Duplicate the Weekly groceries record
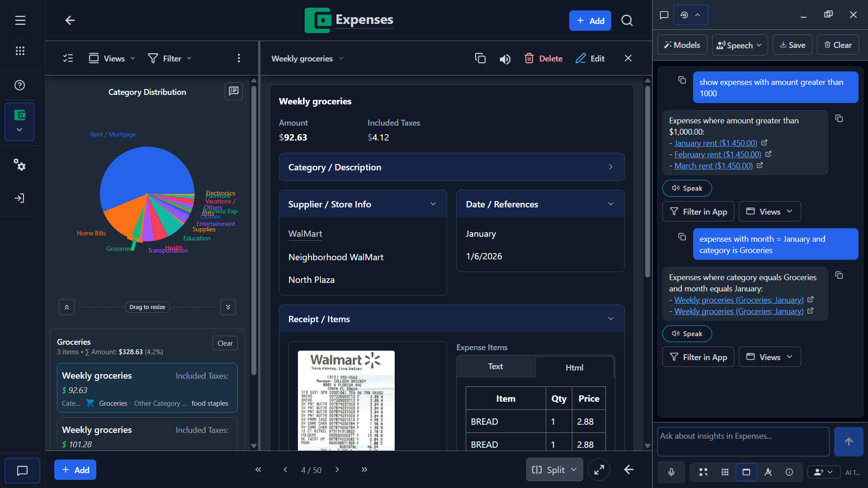 (480, 58)
